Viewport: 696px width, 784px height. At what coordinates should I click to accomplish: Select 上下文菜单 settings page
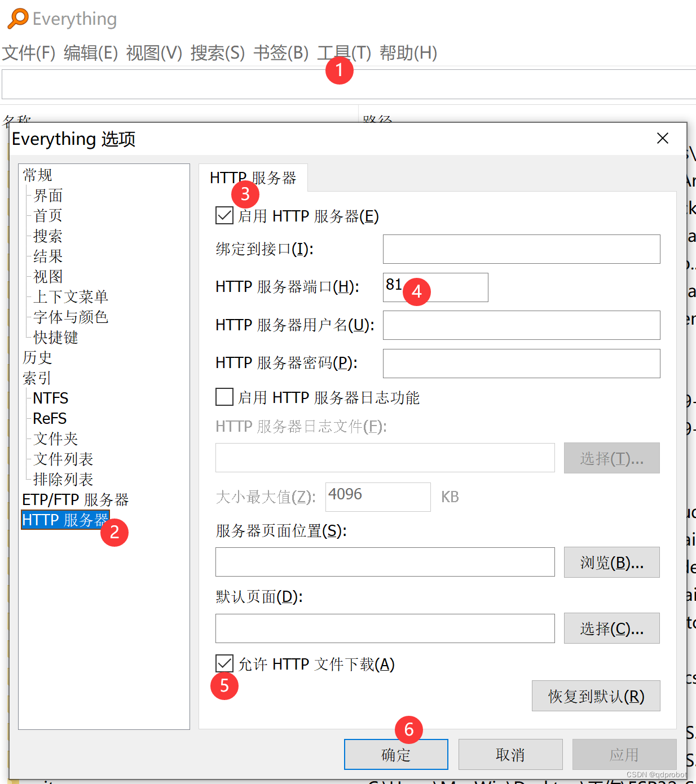click(x=70, y=296)
